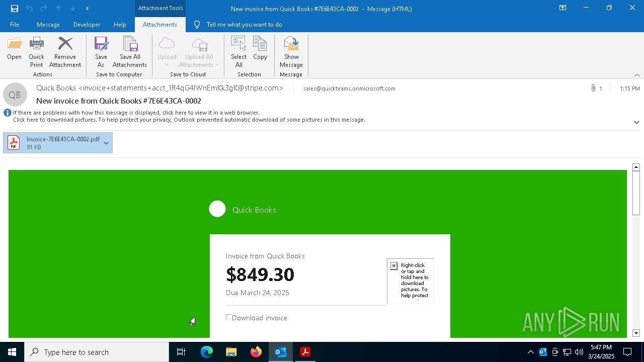Click Select All in the Selection group
The image size is (644, 362).
(x=239, y=52)
